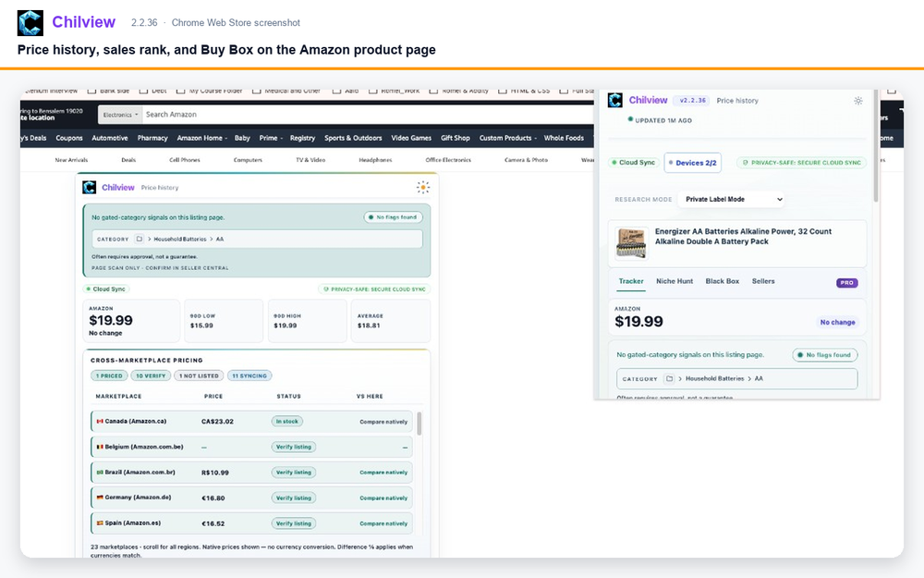Click the AVERAGE $18.81 stat card
This screenshot has height=578, width=924.
point(391,321)
